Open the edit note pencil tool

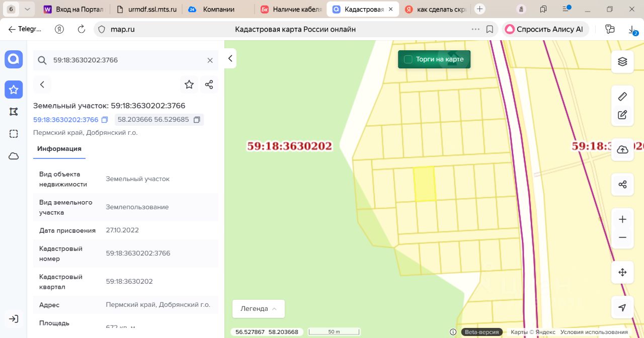click(622, 115)
